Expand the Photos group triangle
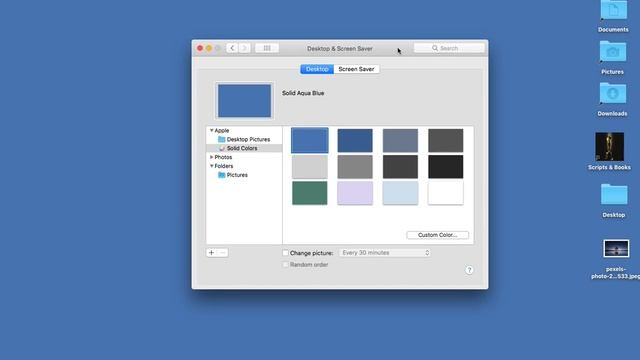The width and height of the screenshot is (640, 360). click(211, 157)
